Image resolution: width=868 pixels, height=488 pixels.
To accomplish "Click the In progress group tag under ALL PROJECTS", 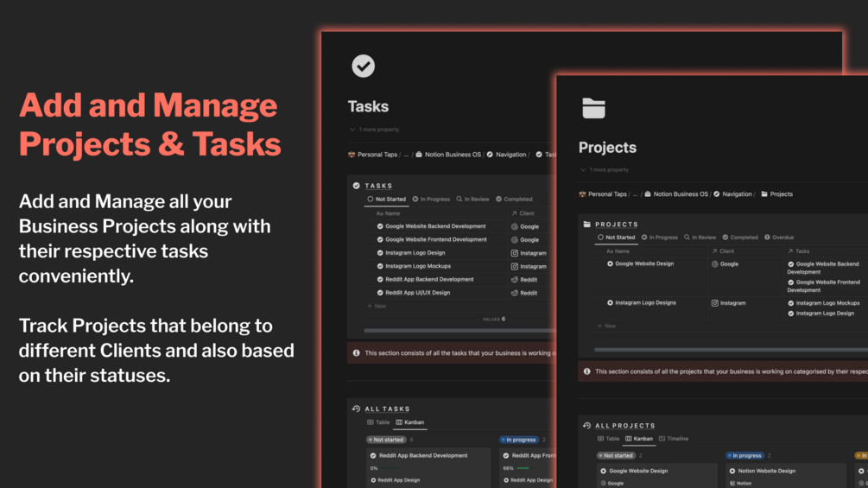I will 744,456.
